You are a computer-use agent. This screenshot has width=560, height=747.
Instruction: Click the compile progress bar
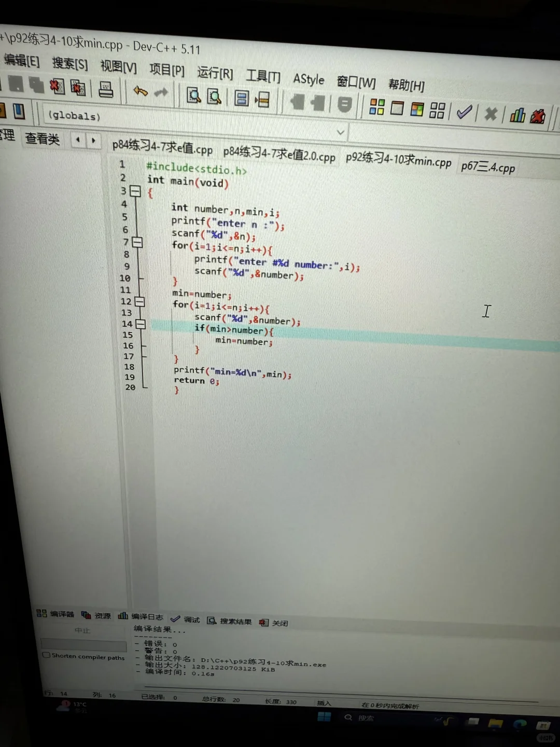pyautogui.click(x=83, y=644)
